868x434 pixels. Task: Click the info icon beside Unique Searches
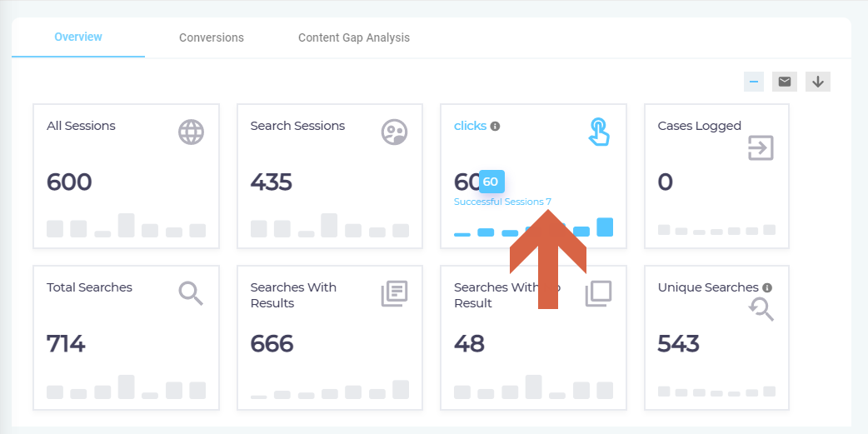(x=767, y=287)
